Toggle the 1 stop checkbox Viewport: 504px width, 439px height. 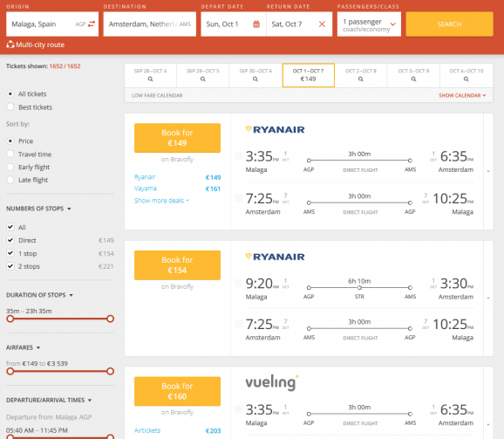tap(10, 253)
